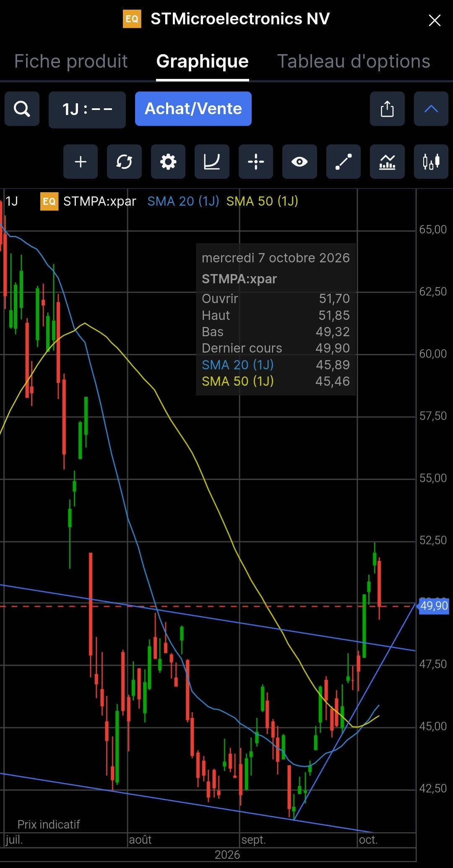Click the Prix indicatif label
The width and height of the screenshot is (453, 868).
(49, 824)
